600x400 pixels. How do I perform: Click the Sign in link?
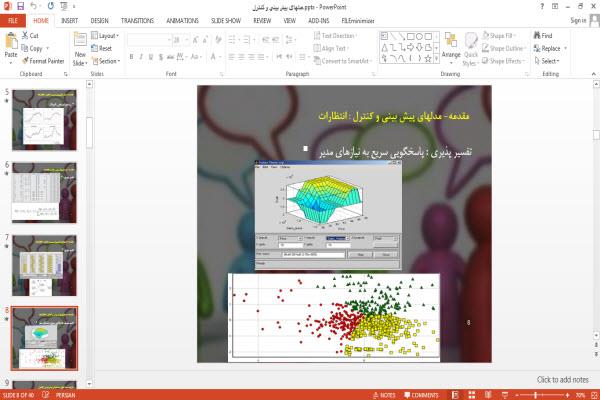(x=578, y=20)
